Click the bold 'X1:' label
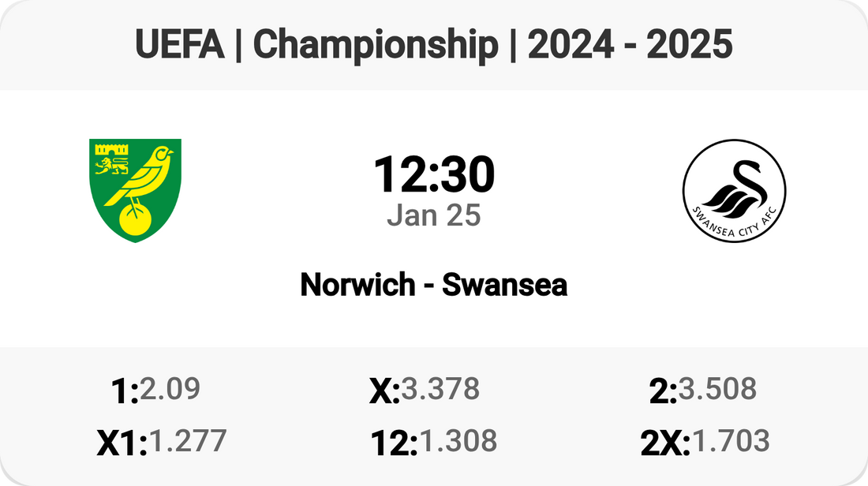 [x=122, y=444]
